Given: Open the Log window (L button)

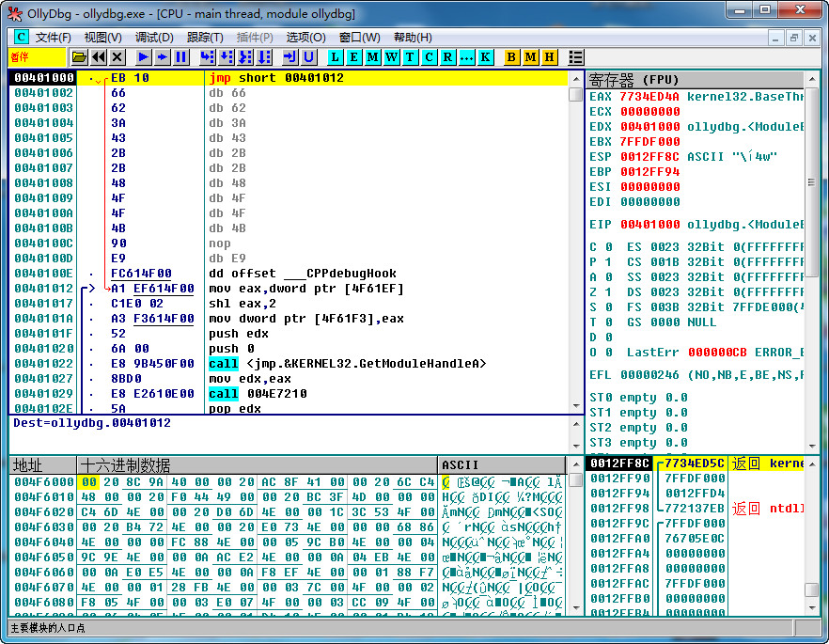Looking at the screenshot, I should tap(336, 57).
